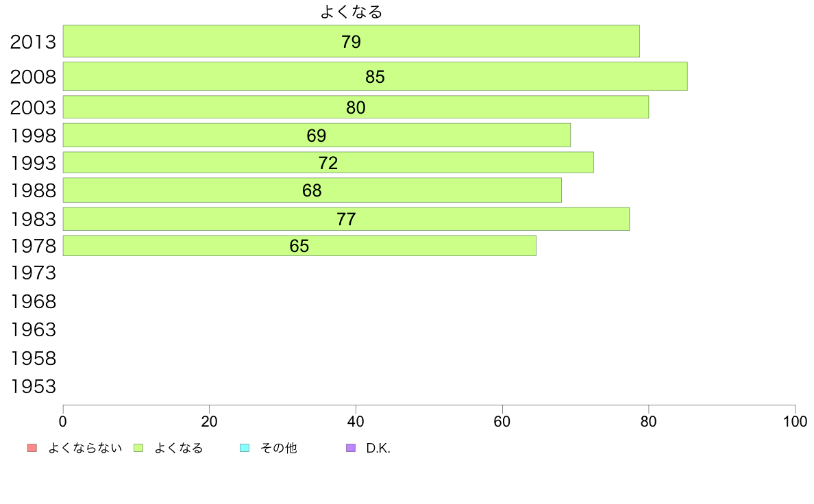The width and height of the screenshot is (814, 504).
Task: Click the よくなる chart title
Action: click(351, 12)
